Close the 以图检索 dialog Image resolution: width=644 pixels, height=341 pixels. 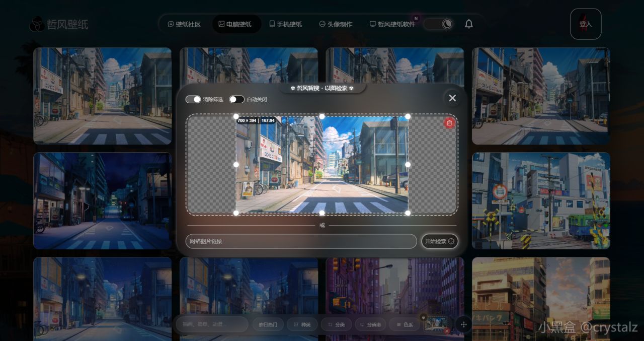(x=452, y=98)
